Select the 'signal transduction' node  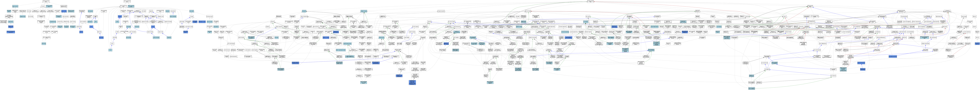[457, 27]
